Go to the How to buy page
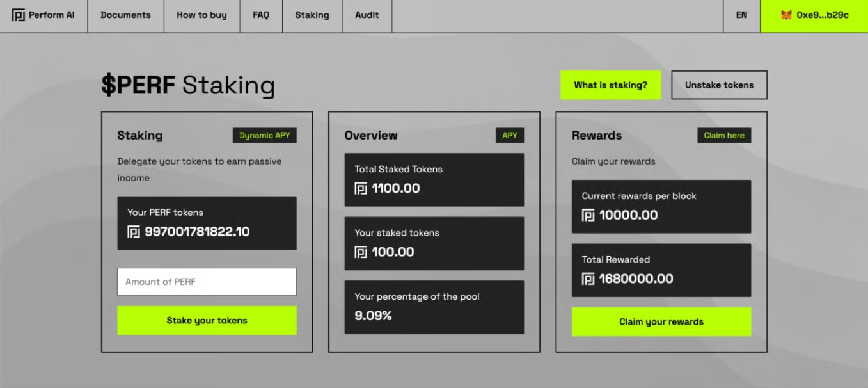868x388 pixels. [x=201, y=15]
